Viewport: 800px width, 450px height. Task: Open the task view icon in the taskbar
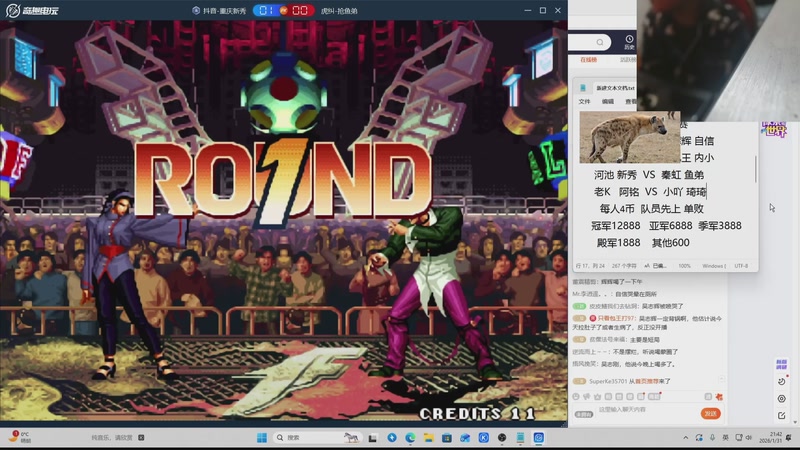click(373, 438)
